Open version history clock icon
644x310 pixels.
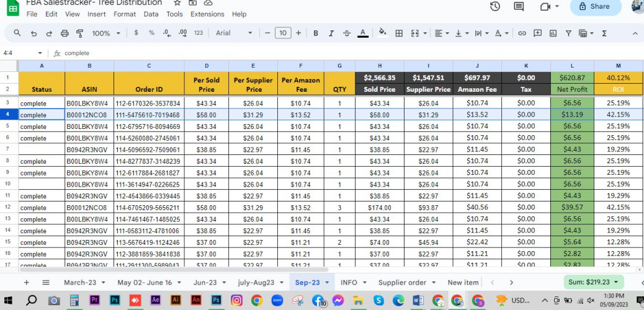point(495,6)
